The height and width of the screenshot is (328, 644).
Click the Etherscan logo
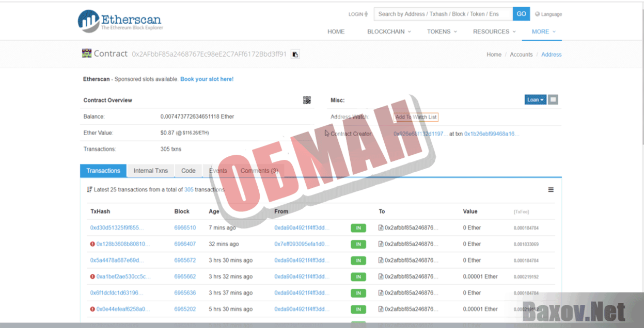coord(120,21)
